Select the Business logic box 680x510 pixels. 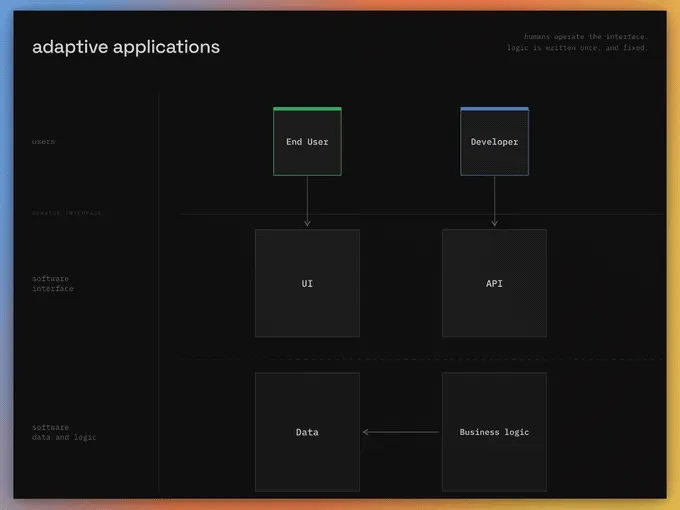click(x=494, y=432)
